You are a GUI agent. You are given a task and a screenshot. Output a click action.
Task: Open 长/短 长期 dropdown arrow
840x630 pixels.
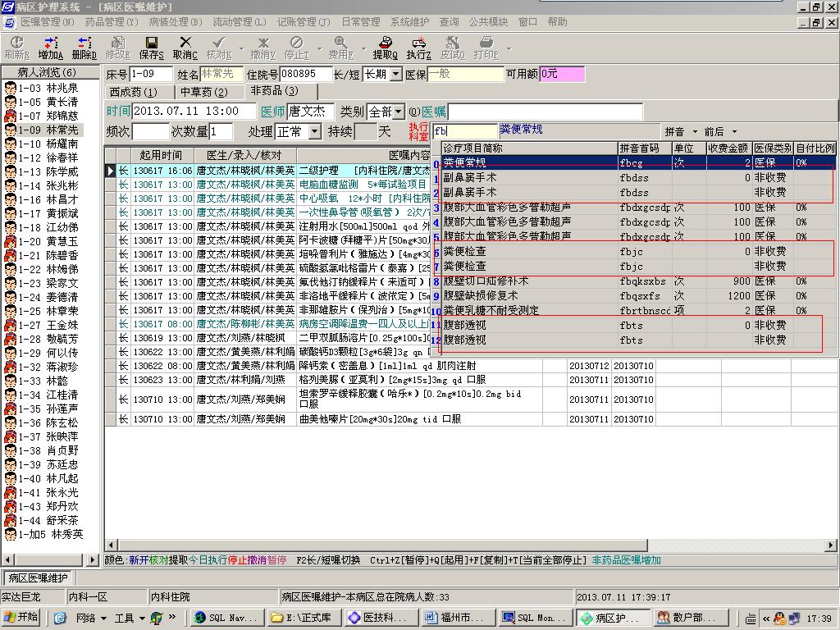[396, 74]
